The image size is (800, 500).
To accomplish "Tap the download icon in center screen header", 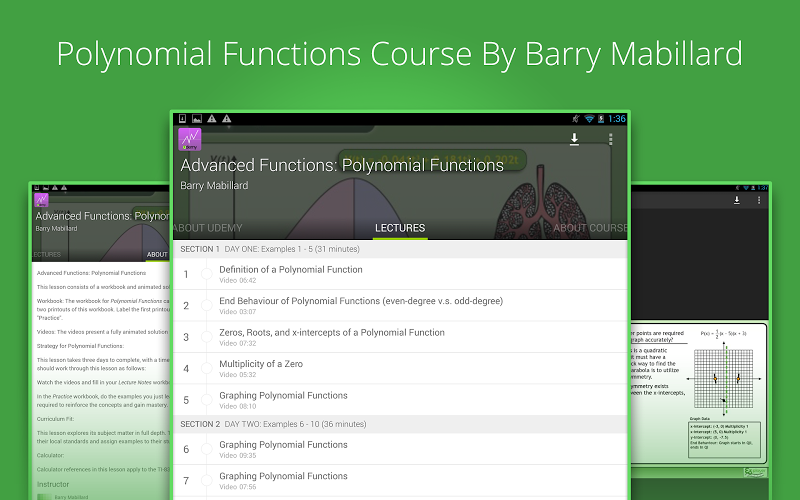I will click(574, 139).
